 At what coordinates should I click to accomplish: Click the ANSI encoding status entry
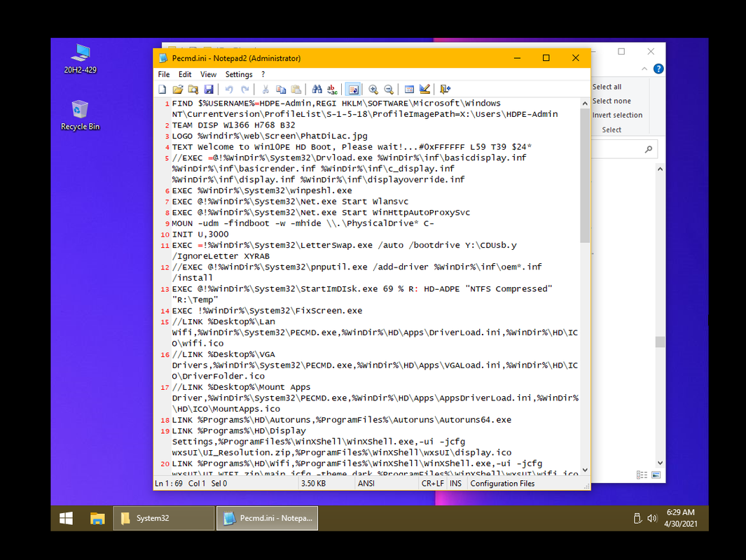coord(366,484)
